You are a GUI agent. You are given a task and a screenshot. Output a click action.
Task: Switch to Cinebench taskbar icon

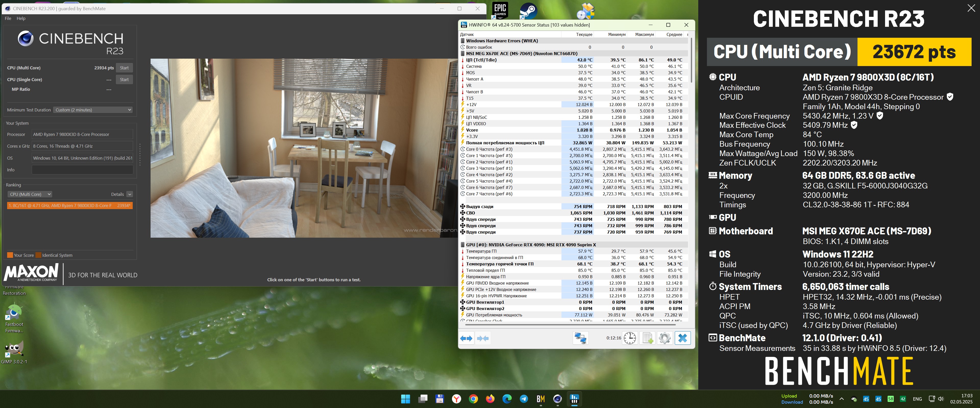[x=557, y=399]
